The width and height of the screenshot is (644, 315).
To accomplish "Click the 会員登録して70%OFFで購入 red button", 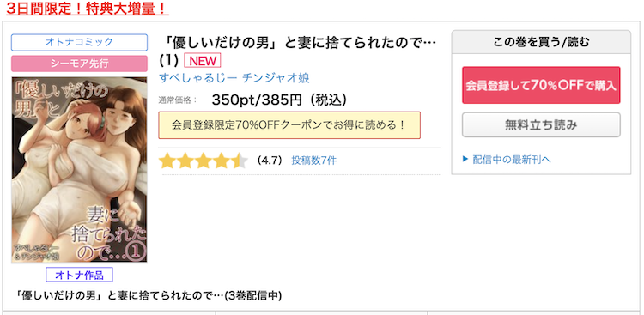I will click(x=541, y=85).
